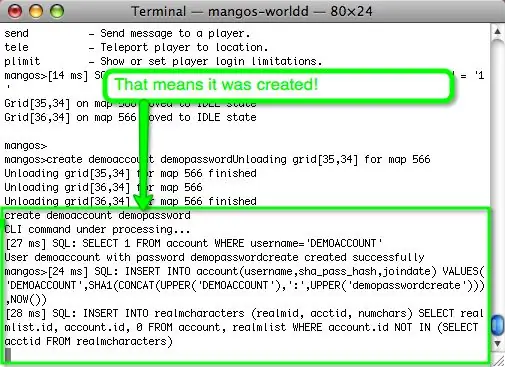Click 'acctid FROM realmcharacters)' line
505x367 pixels.
coord(88,341)
